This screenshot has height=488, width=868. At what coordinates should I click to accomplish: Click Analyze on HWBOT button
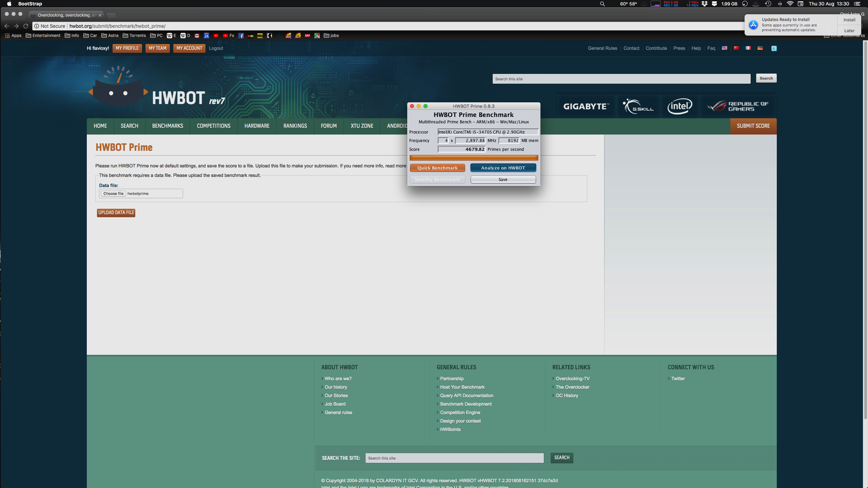[x=503, y=168]
